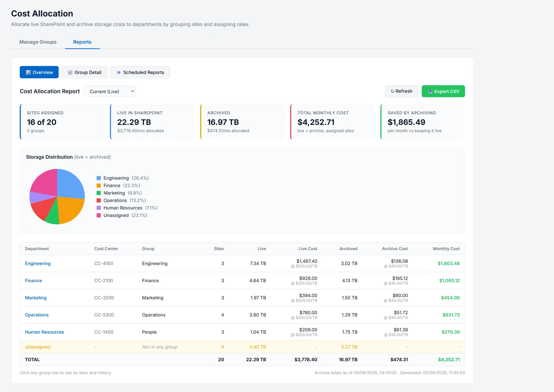Open the Group Detail sub-tab

click(84, 72)
